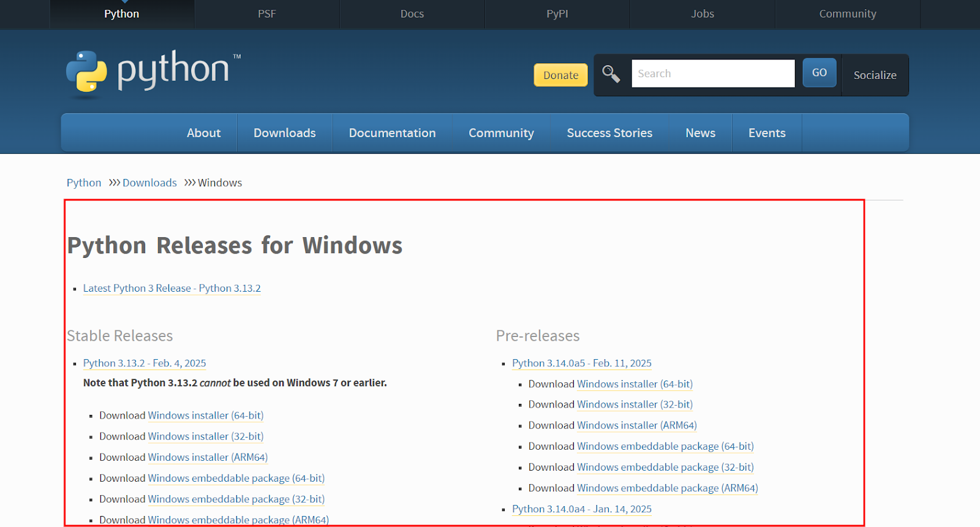Download stable Windows installer (ARM64)

click(x=208, y=457)
